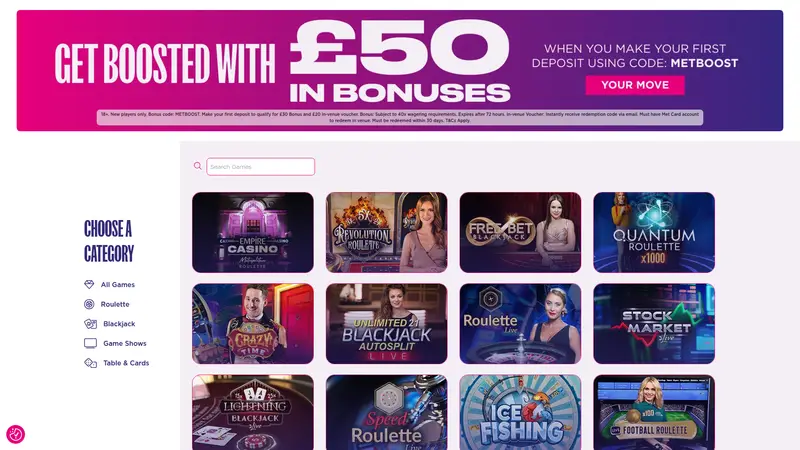Select the Roulette category
The image size is (800, 450).
pos(115,304)
